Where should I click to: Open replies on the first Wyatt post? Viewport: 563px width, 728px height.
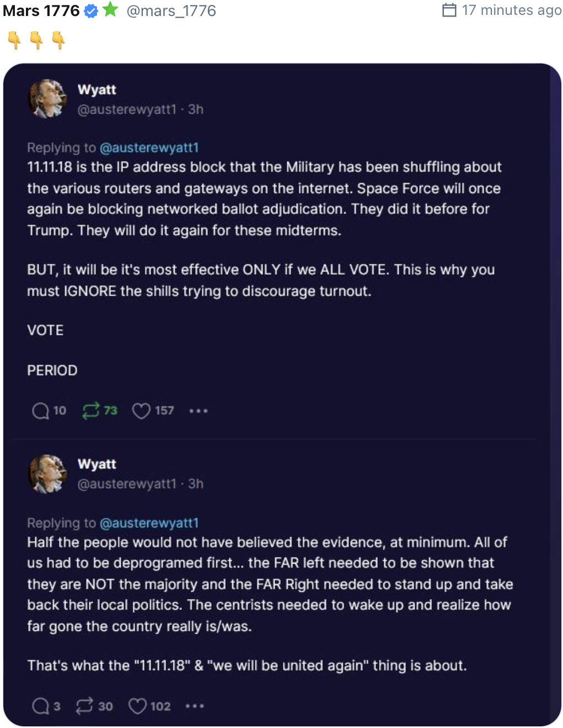tap(40, 411)
